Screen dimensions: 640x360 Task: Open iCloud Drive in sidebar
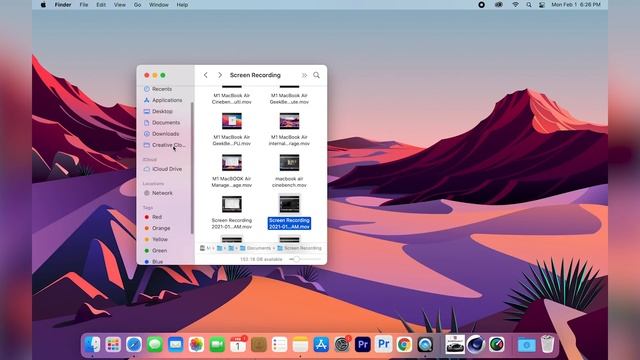pyautogui.click(x=162, y=169)
